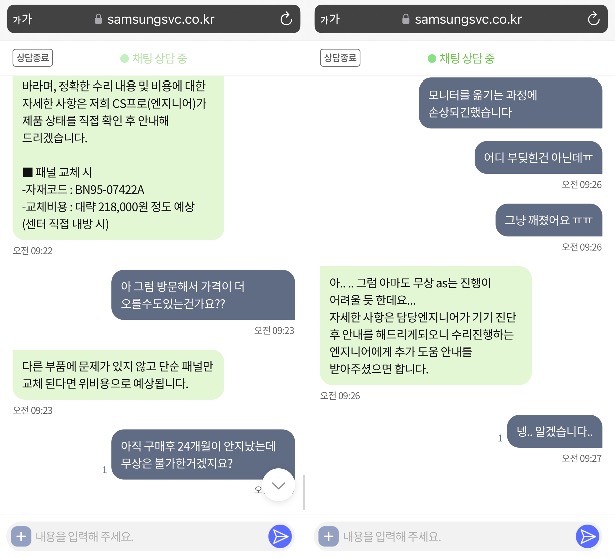
Task: Click samsungsvc.co.kr address in left bar
Action: (160, 19)
